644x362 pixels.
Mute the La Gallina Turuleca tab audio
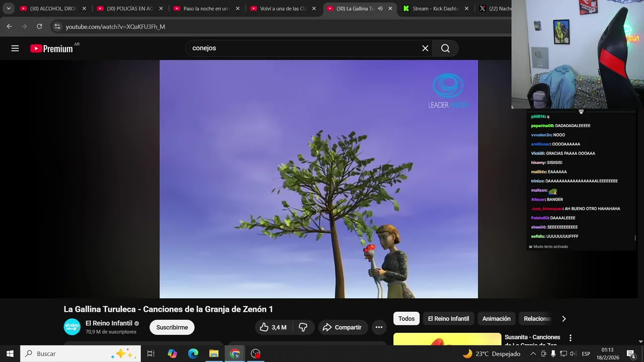380,9
